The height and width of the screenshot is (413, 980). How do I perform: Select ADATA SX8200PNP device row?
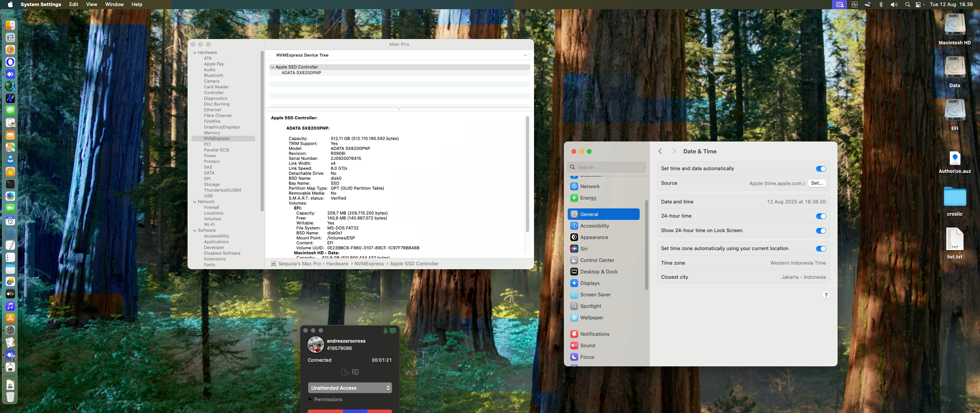[399, 73]
